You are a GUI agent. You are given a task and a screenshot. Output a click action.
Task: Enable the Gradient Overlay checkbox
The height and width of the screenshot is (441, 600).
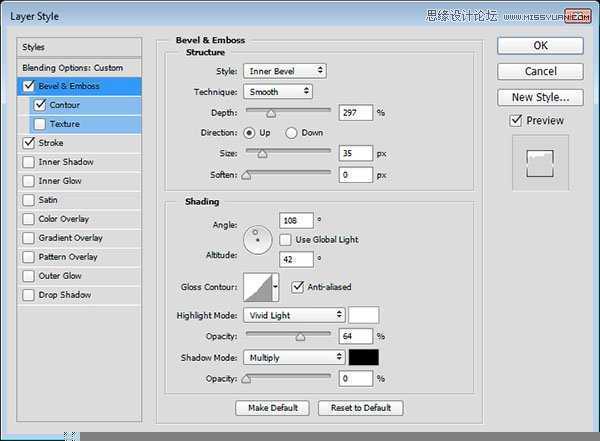coord(29,238)
